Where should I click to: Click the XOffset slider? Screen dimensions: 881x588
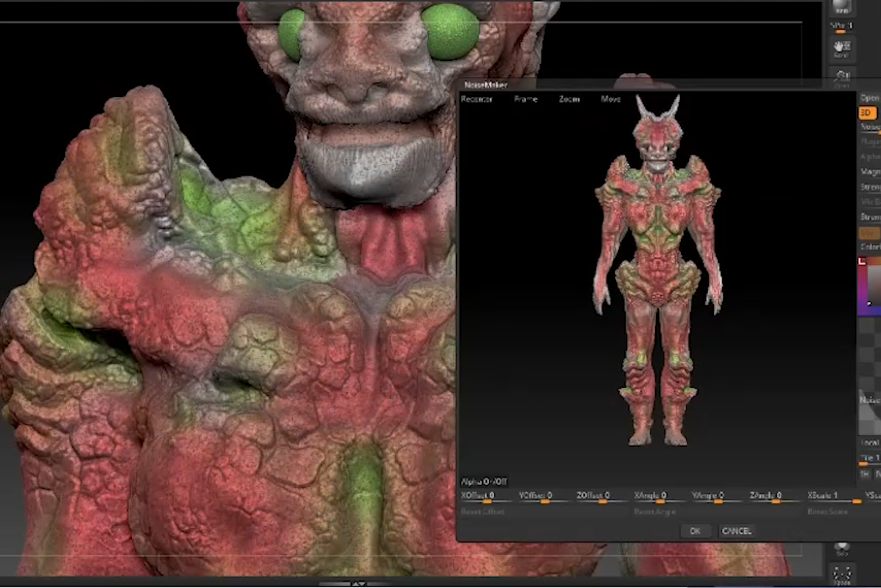tap(487, 497)
